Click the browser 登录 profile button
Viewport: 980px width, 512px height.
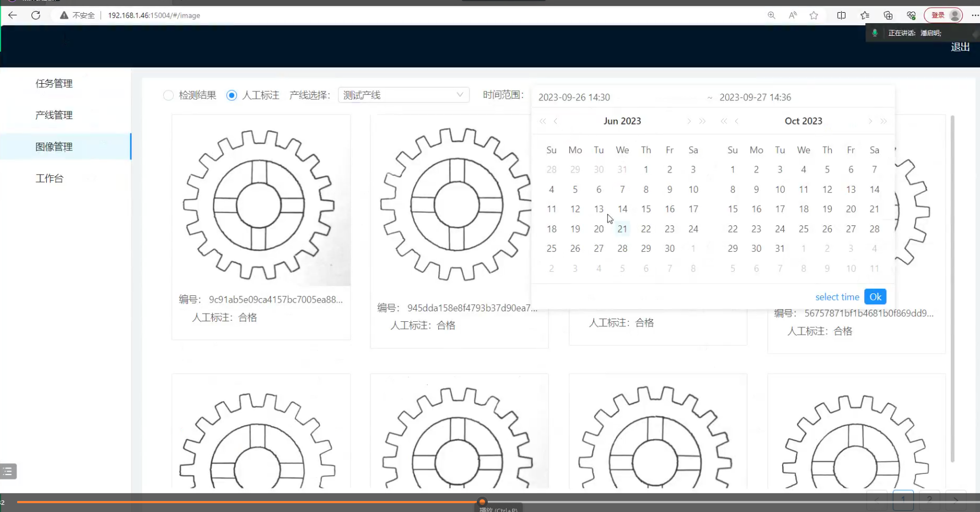(x=944, y=15)
